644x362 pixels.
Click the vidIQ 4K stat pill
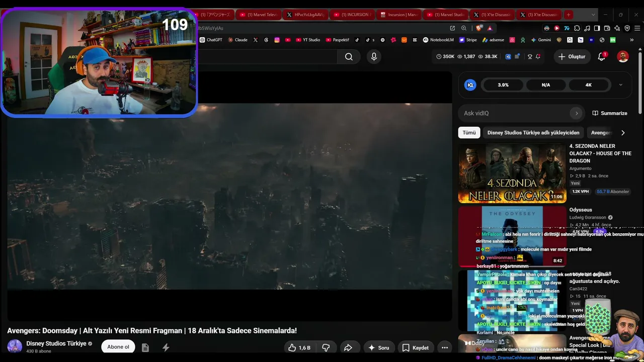click(588, 85)
